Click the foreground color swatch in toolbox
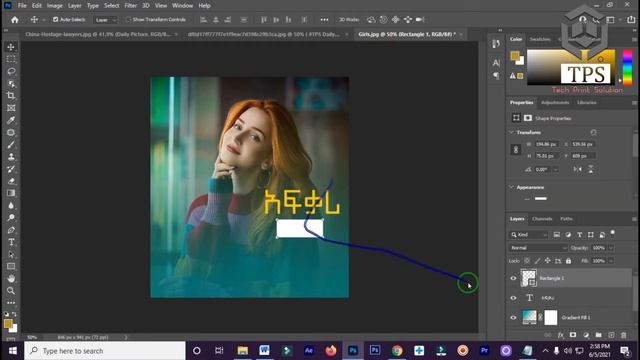Screen dimensions: 640x360 [8, 324]
